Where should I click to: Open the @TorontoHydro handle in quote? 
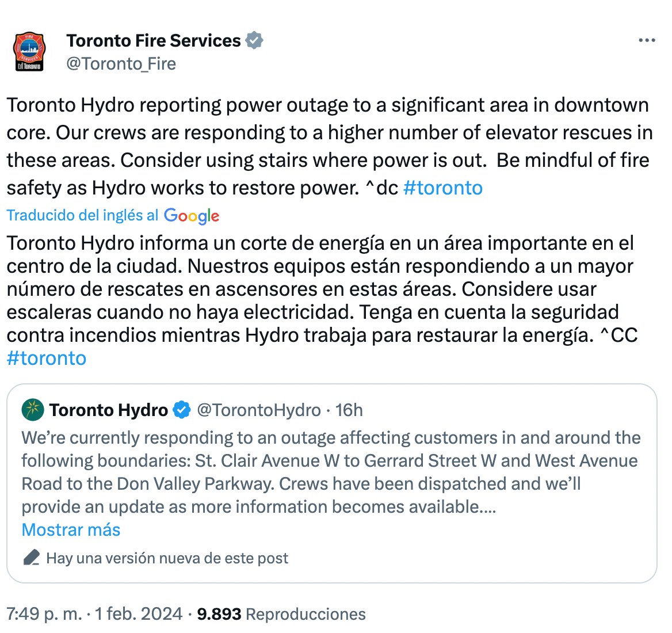[x=258, y=410]
